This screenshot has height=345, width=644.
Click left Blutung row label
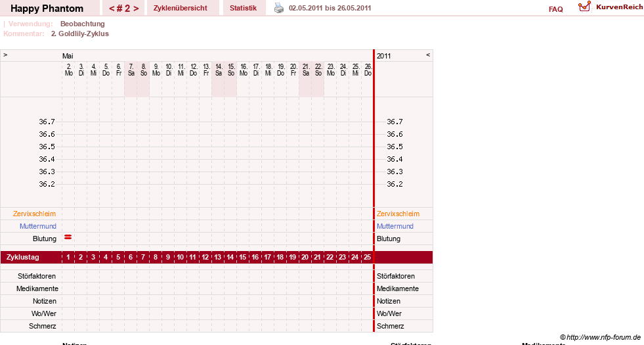45,239
